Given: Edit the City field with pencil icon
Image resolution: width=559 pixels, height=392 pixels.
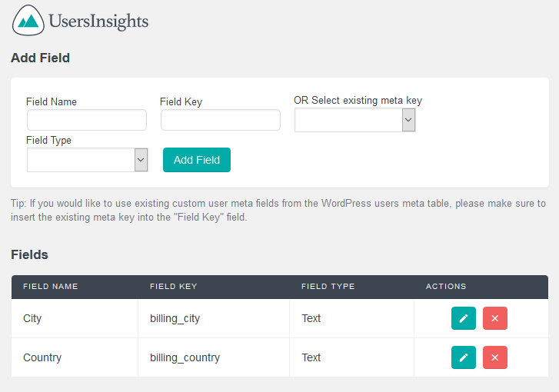Looking at the screenshot, I should pyautogui.click(x=464, y=318).
